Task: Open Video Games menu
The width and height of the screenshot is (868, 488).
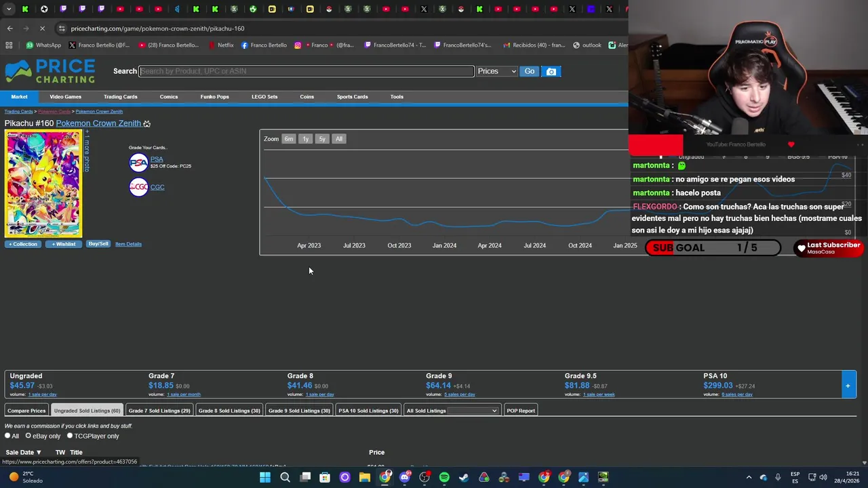Action: point(65,97)
